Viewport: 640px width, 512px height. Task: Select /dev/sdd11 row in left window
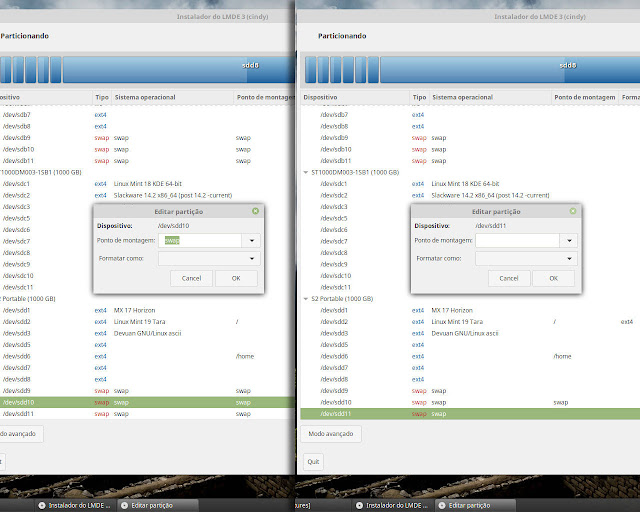point(147,414)
